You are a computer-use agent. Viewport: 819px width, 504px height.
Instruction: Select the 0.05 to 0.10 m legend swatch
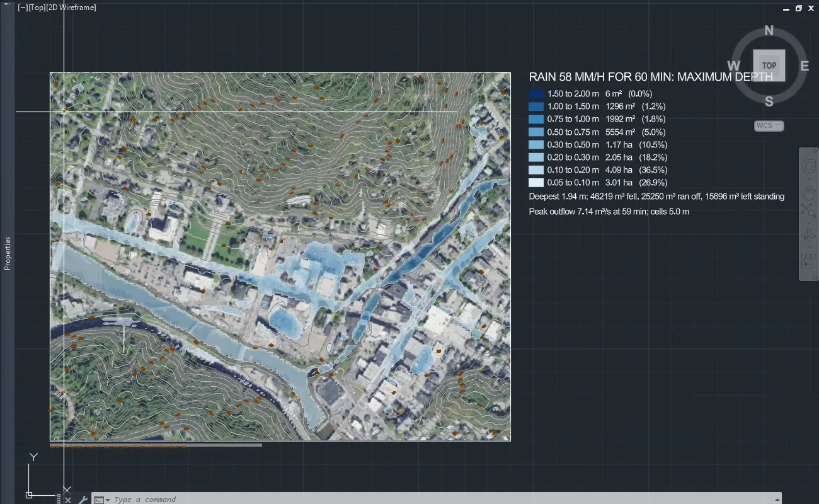[535, 183]
